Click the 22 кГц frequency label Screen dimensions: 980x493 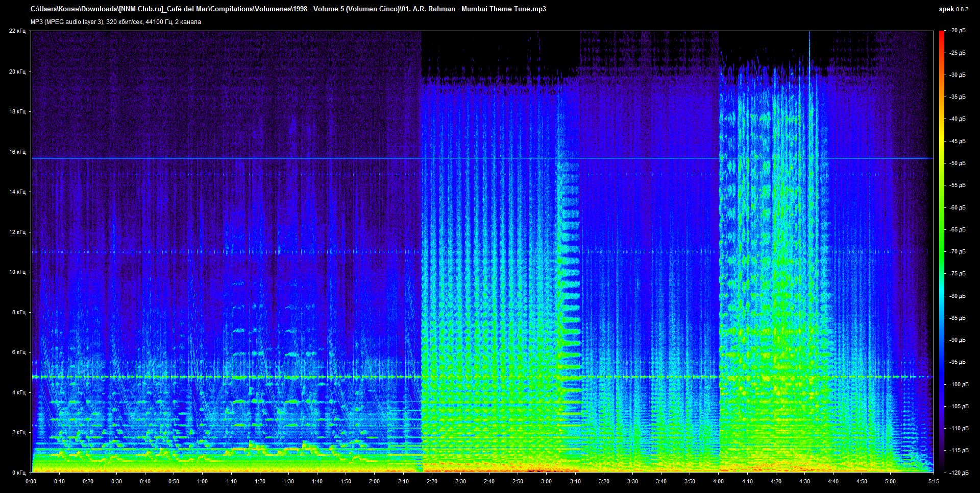tap(17, 31)
